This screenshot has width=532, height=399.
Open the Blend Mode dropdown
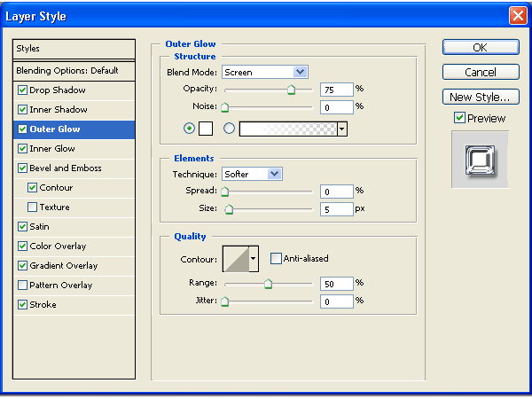tap(263, 72)
